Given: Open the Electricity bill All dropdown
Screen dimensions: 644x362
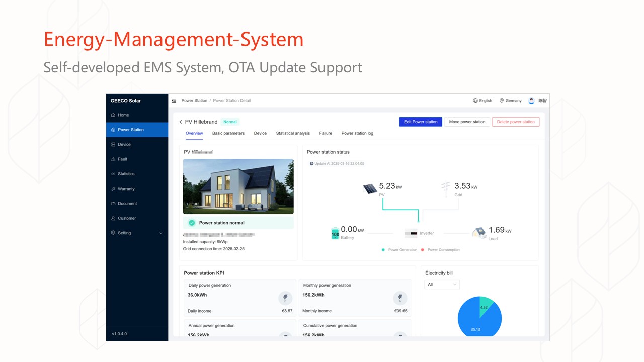Looking at the screenshot, I should click(442, 285).
